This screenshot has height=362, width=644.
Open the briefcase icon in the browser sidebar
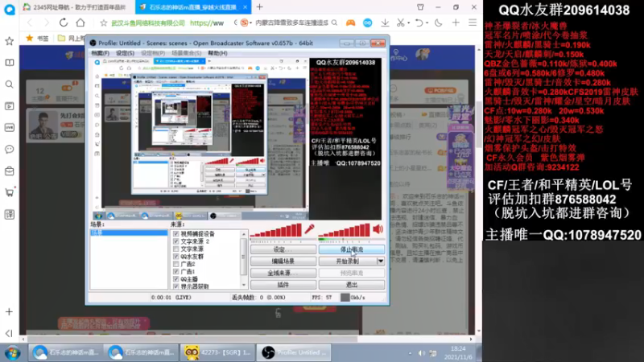(9, 171)
